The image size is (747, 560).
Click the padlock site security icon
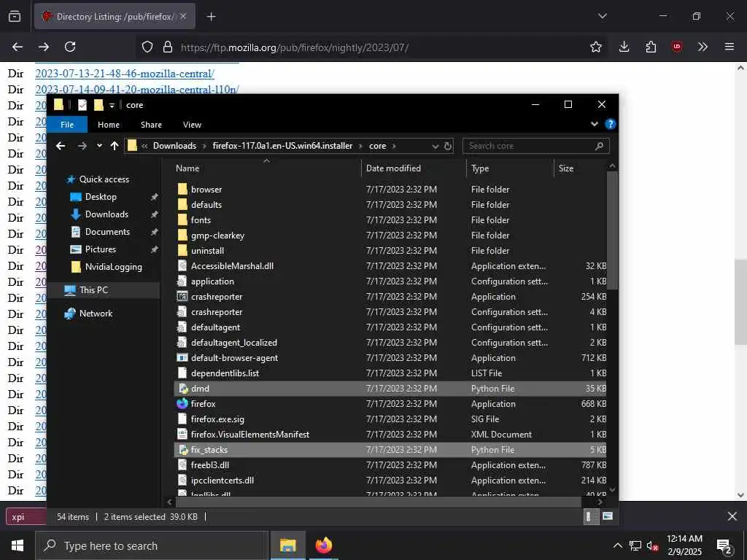click(x=167, y=47)
